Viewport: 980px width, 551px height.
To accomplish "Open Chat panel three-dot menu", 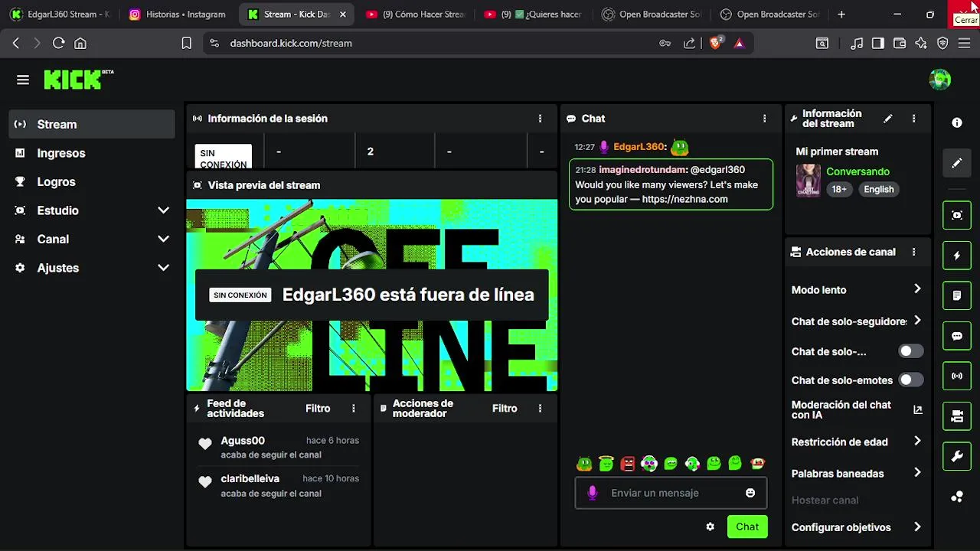I will coord(764,119).
